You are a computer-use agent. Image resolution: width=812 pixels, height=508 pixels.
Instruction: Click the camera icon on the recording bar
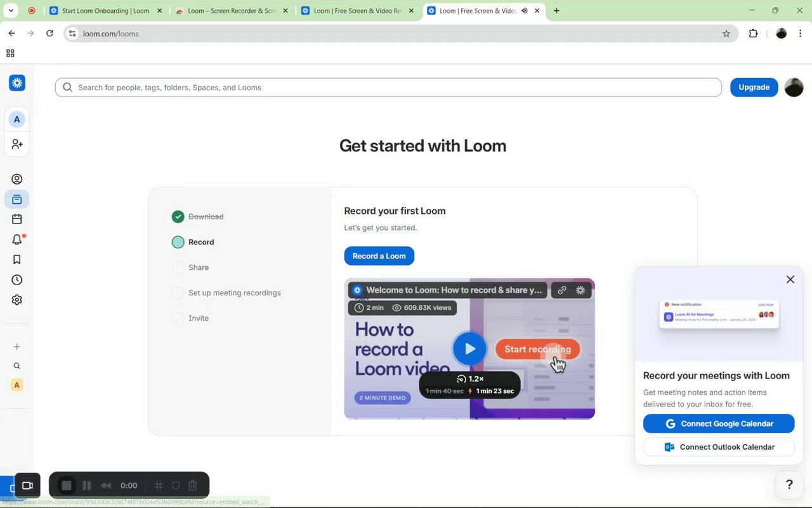tap(27, 486)
